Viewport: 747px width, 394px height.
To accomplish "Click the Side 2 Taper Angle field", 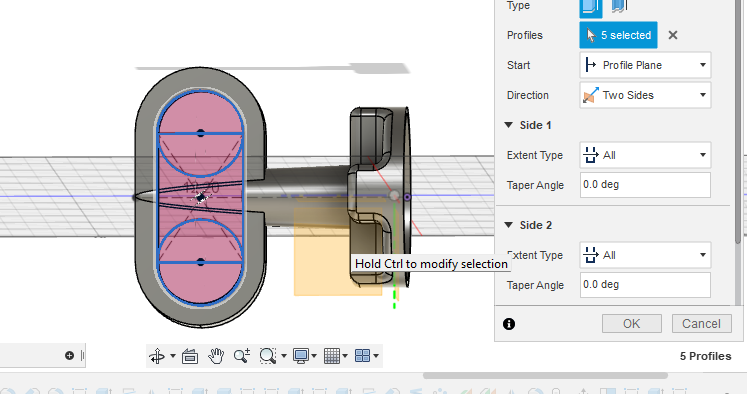I will 645,285.
